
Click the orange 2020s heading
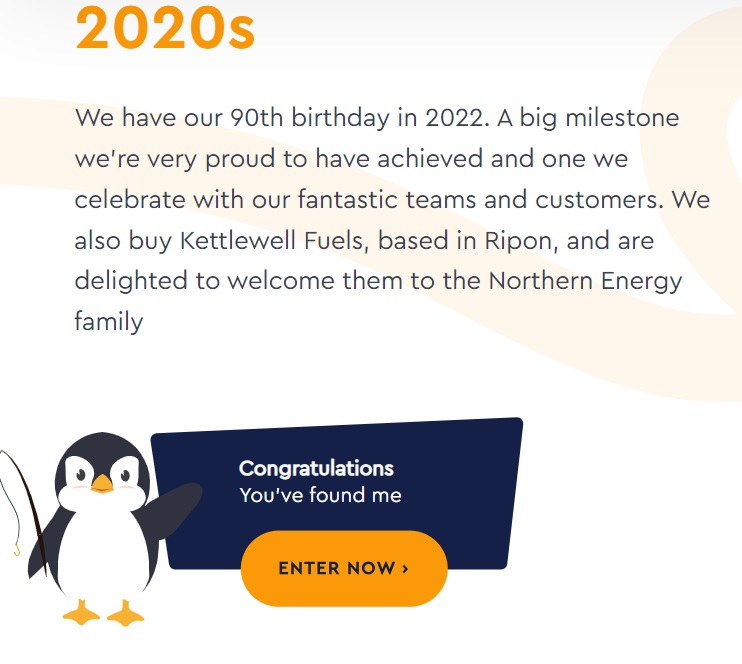[x=166, y=28]
